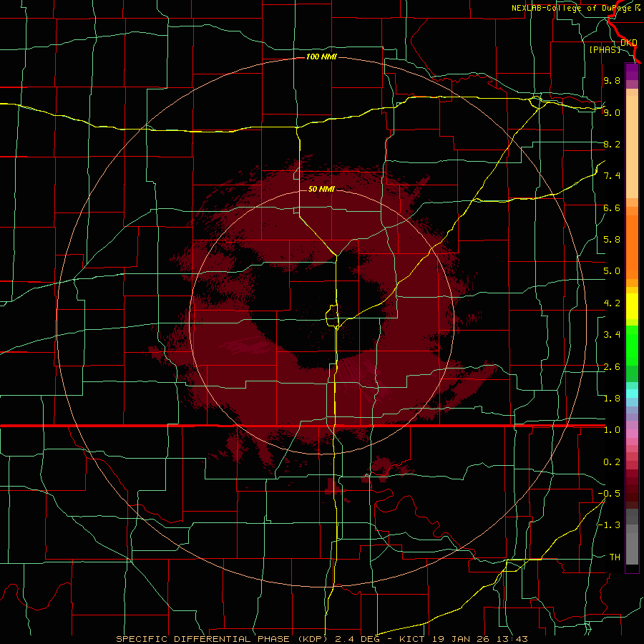
Task: Select the yellow swatch on color bar
Action: pos(632,306)
